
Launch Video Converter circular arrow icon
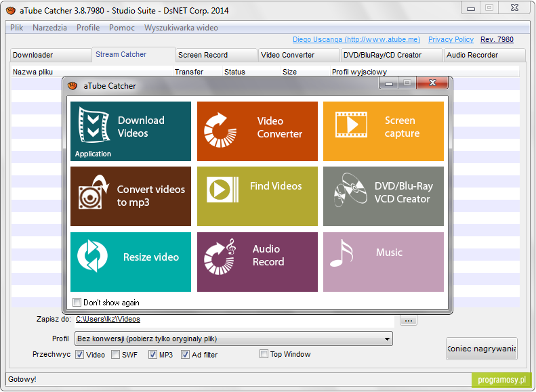coord(220,131)
